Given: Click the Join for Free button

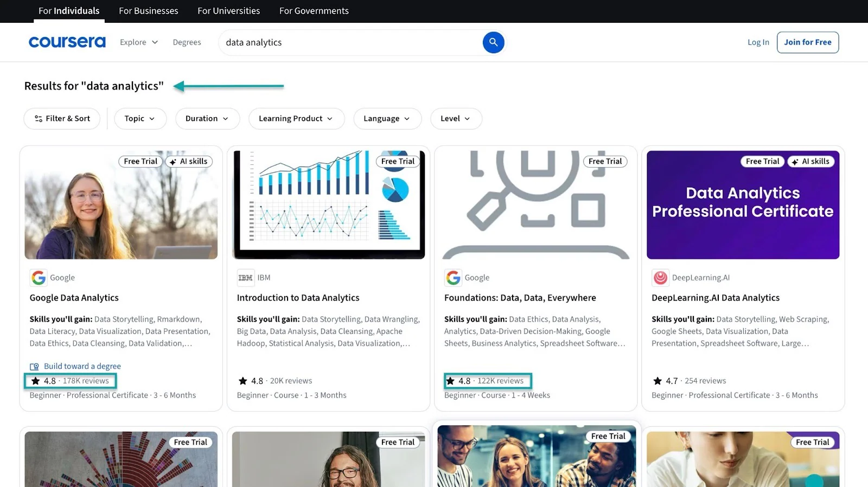Looking at the screenshot, I should coord(807,42).
